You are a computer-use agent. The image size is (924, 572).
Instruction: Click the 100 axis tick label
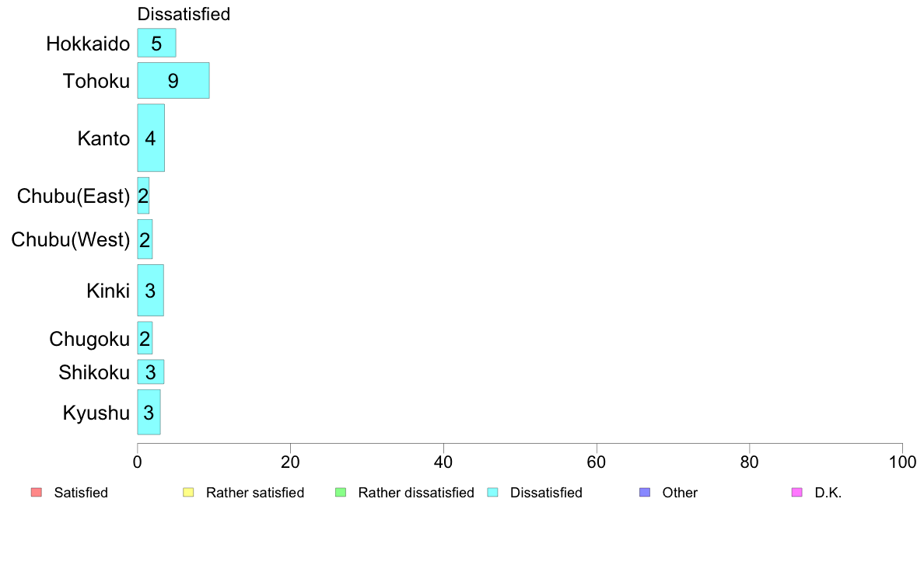tap(903, 462)
